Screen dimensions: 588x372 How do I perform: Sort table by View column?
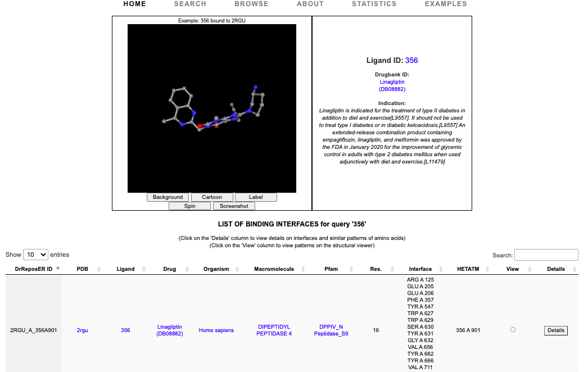pyautogui.click(x=513, y=269)
